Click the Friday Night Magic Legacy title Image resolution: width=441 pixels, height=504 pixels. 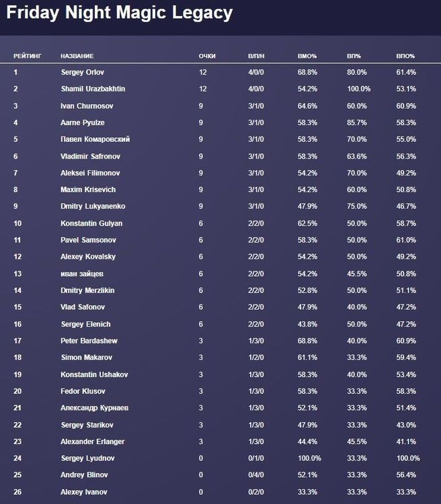click(x=120, y=13)
